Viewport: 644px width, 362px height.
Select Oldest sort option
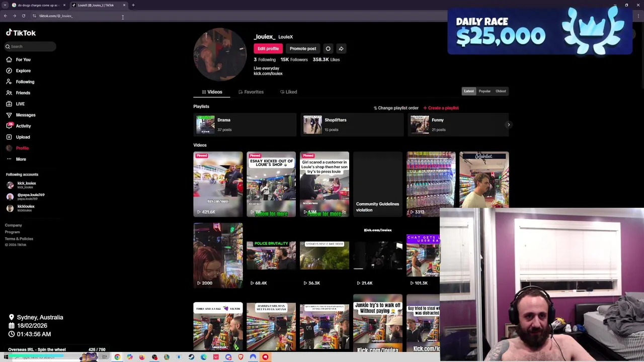pos(501,91)
